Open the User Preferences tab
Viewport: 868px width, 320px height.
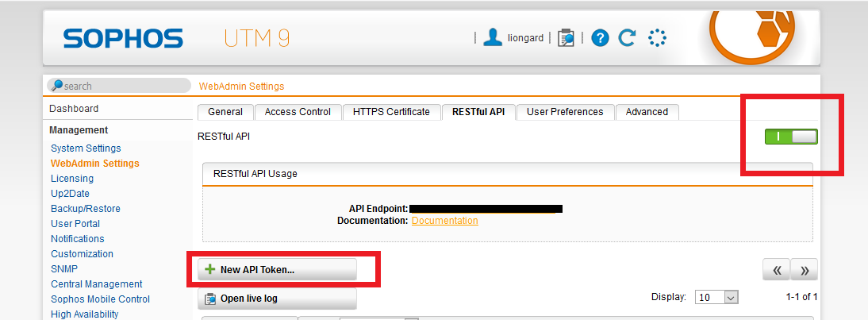565,112
